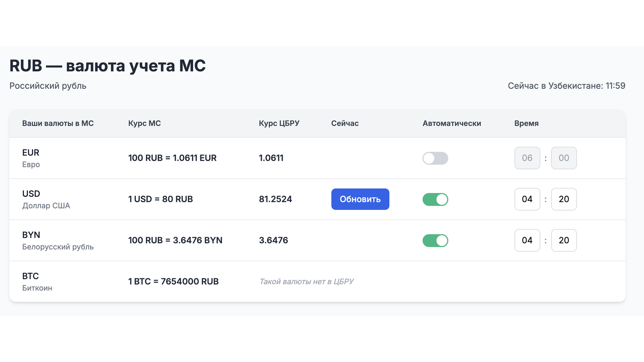
Task: Turn off BYN automatic update switch
Action: (435, 241)
